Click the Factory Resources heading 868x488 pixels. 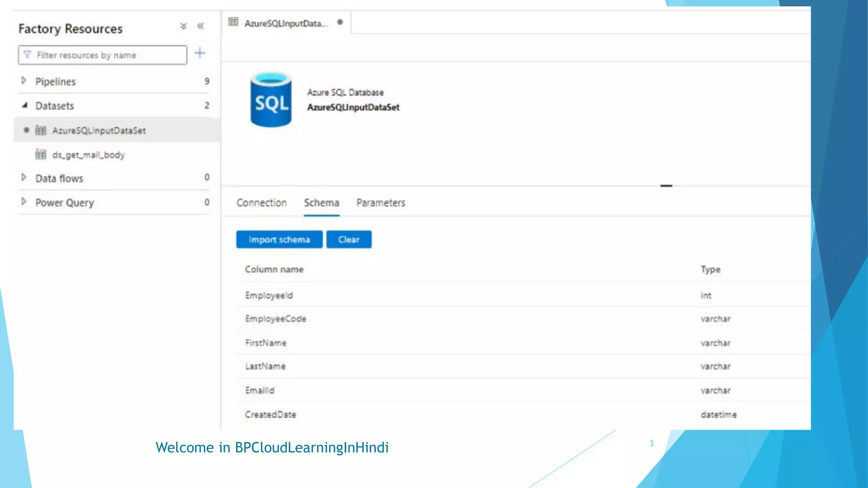coord(70,29)
